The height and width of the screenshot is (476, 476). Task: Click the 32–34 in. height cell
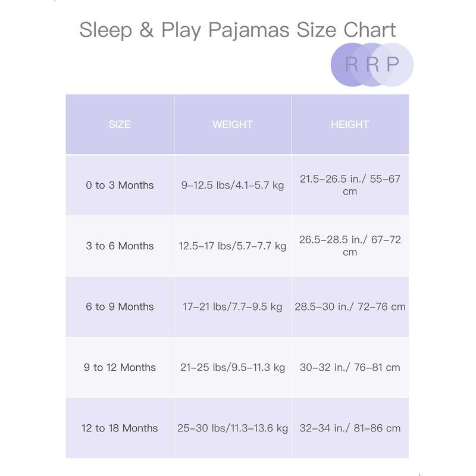tap(350, 428)
